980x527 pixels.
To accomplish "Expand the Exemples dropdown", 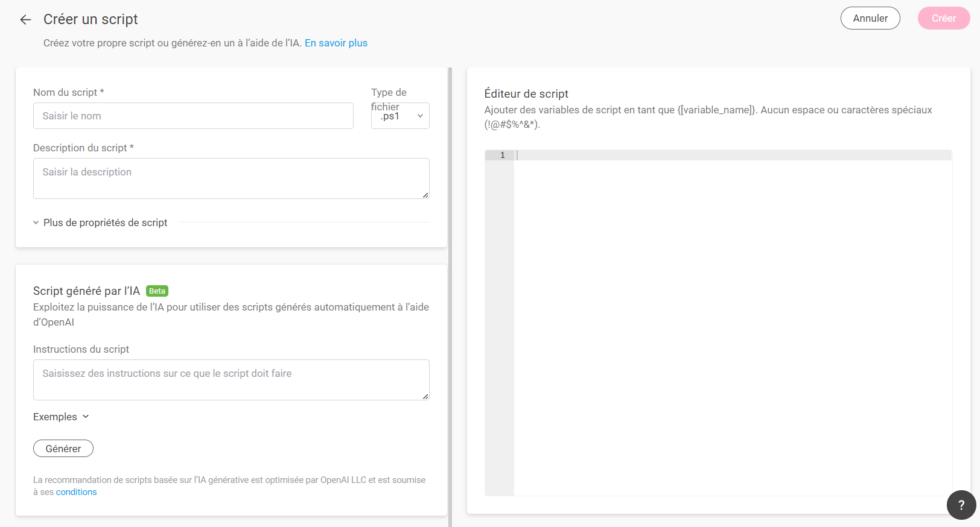I will 61,417.
